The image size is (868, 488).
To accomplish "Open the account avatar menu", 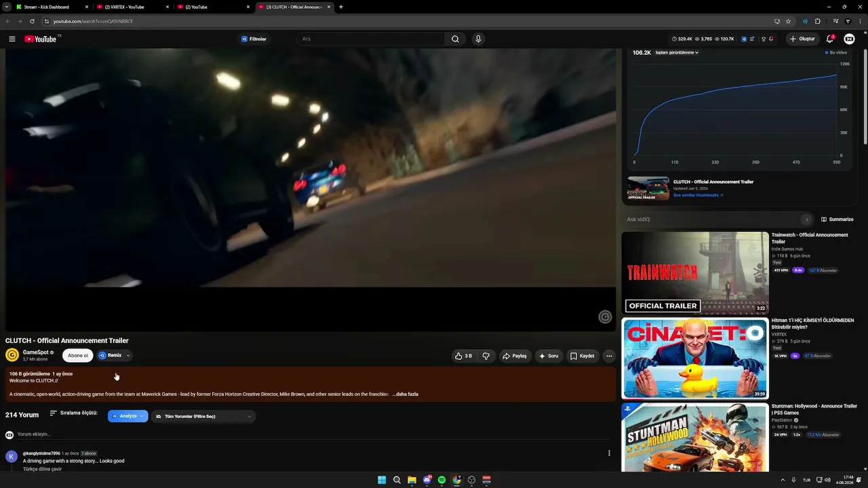I will pyautogui.click(x=849, y=39).
